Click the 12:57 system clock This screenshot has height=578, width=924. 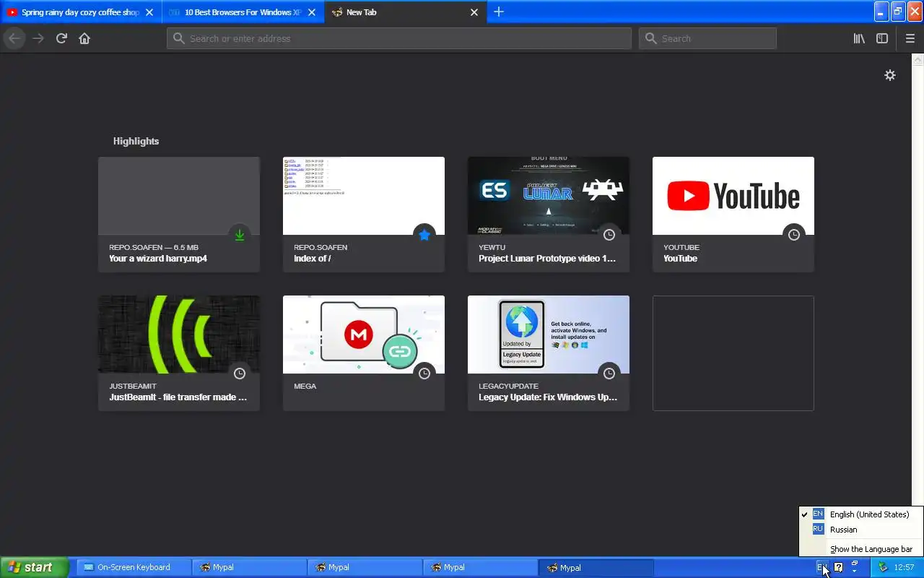click(904, 567)
